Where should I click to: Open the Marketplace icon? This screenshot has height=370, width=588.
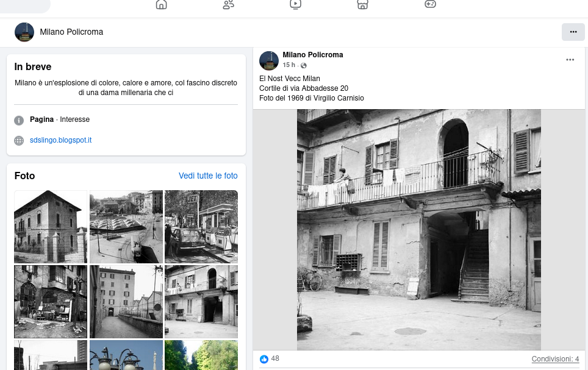(x=363, y=5)
